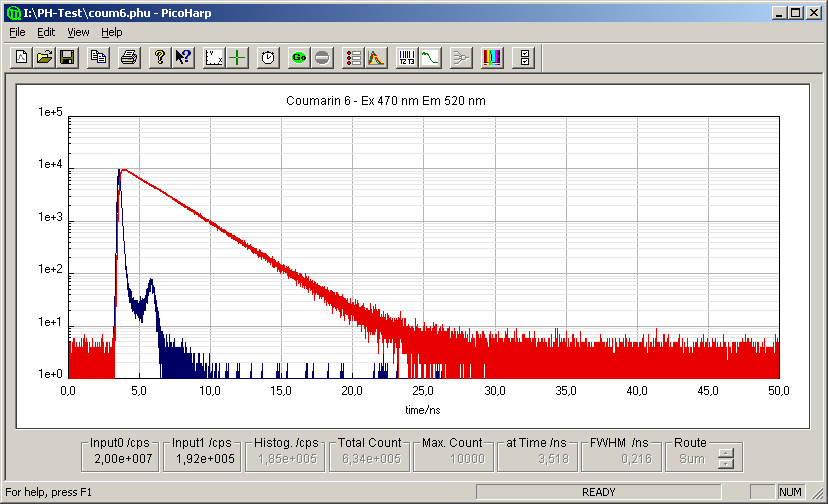Viewport: 828px width, 504px height.
Task: Toggle the green crosshair cursor icon
Action: point(236,58)
